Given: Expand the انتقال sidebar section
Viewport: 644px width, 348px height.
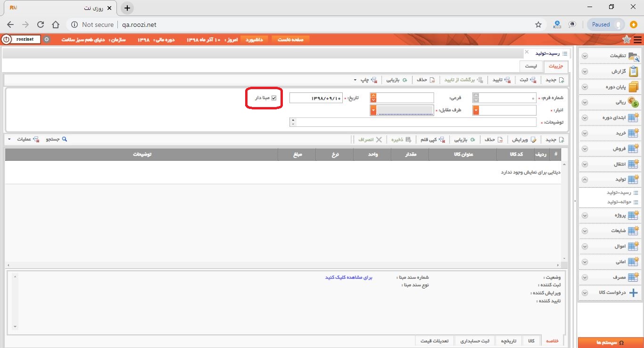Looking at the screenshot, I should (x=585, y=164).
